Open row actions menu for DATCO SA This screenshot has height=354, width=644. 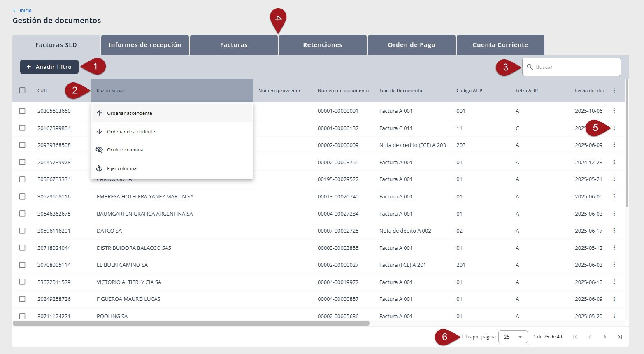click(x=614, y=231)
